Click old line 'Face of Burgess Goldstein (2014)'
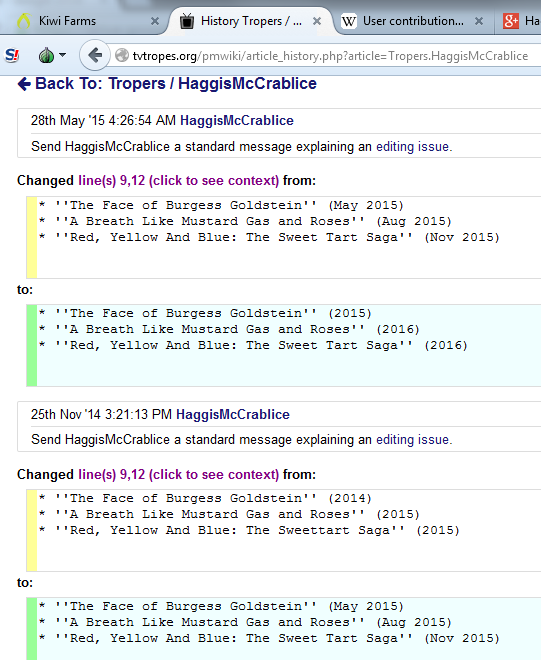Viewport: 541px width, 660px height. 205,498
